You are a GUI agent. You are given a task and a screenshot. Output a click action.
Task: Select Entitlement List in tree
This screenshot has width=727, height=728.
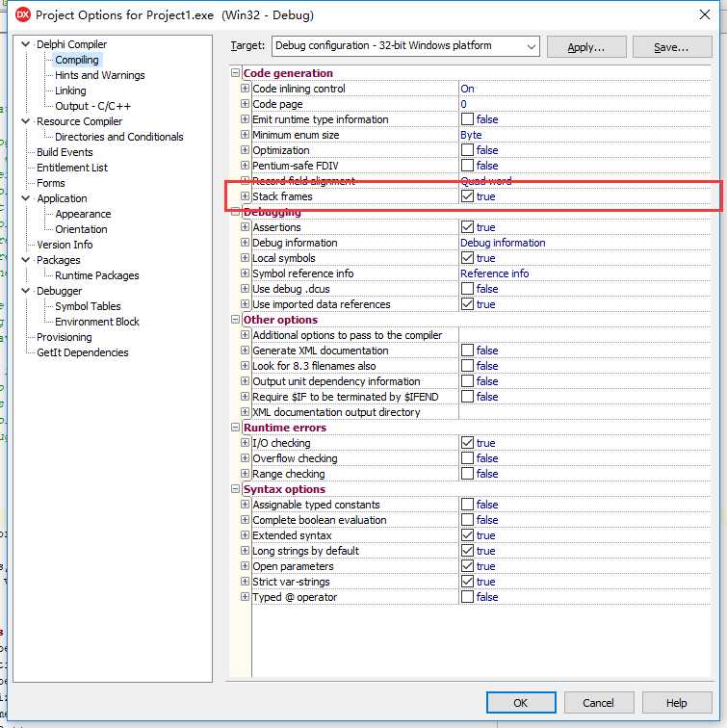point(72,168)
